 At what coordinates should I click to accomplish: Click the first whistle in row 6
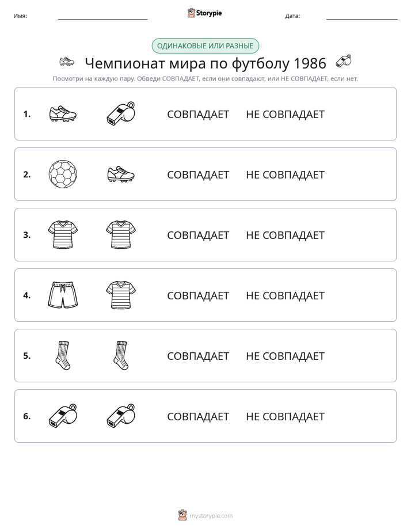(x=63, y=416)
